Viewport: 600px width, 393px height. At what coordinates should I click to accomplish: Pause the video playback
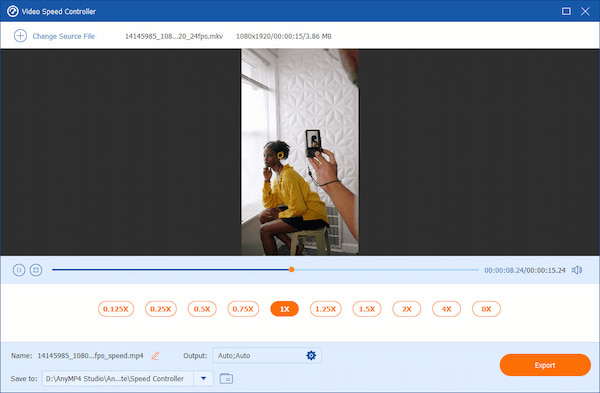(19, 270)
